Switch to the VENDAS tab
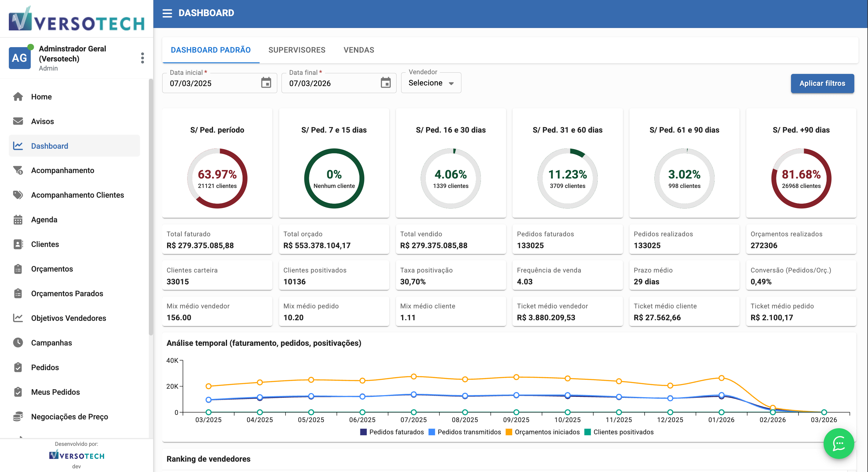Screen dimensions: 868x472 tap(359, 50)
